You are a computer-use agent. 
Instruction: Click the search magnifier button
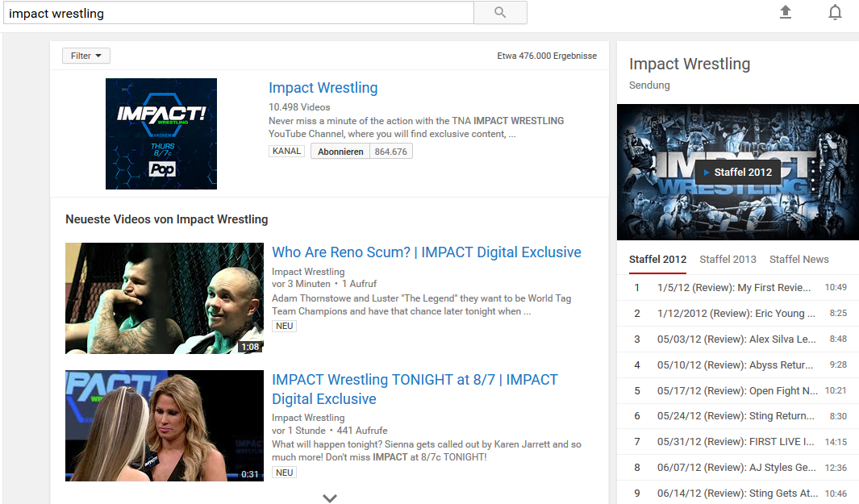tap(500, 13)
